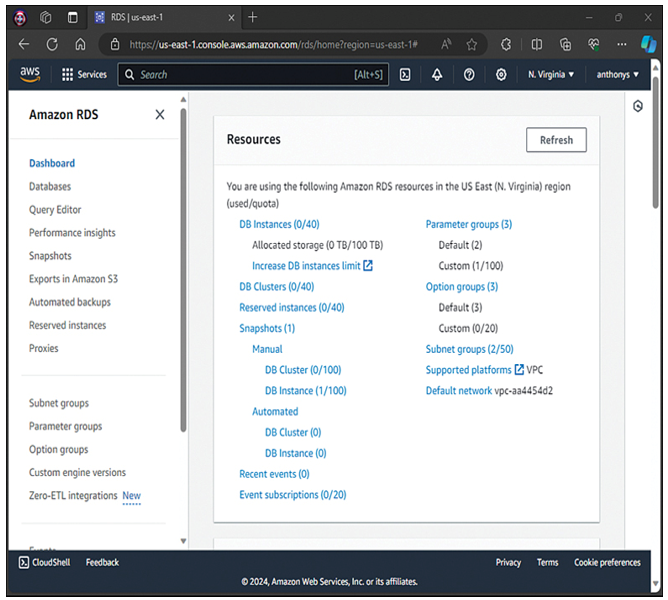668x600 pixels.
Task: Open Performance insights in the sidebar
Action: pos(72,233)
